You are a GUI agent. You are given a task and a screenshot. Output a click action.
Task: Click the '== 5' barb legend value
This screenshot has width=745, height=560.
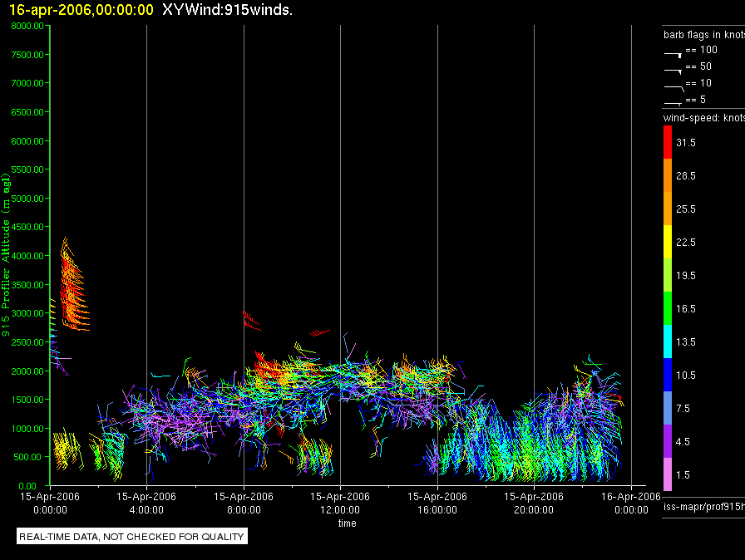click(696, 100)
